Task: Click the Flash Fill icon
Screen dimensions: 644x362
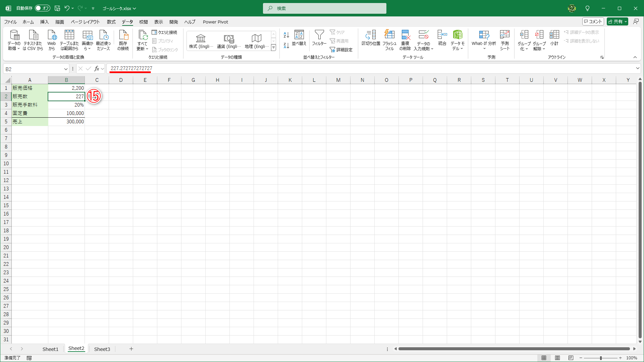Action: (389, 35)
